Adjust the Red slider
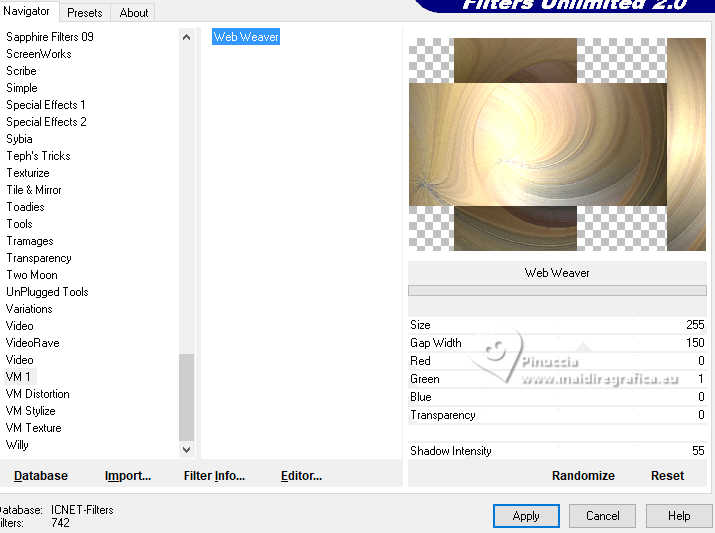Screen dimensions: 715x533 557,361
